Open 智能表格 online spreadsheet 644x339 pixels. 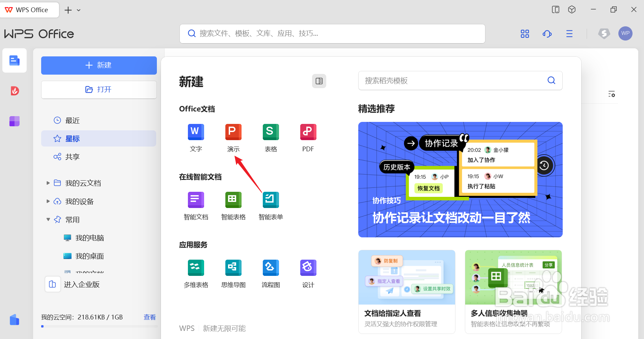click(x=233, y=206)
